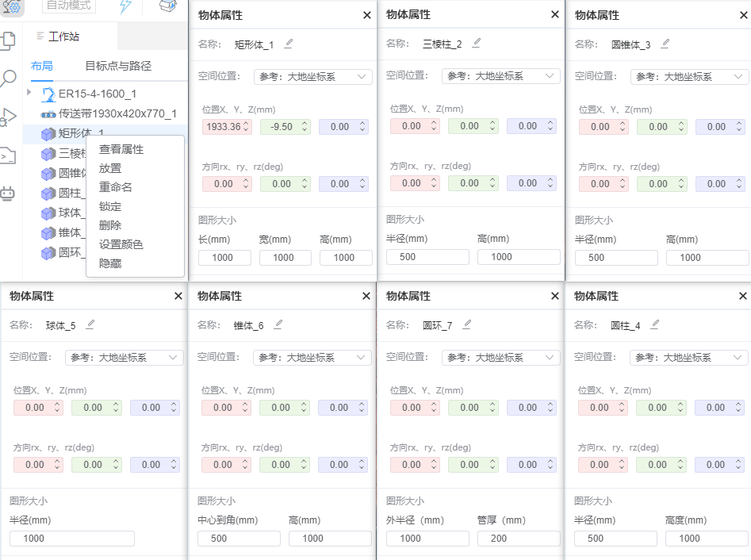
Task: Click the pencil icon next to 圆环_7 name
Action: click(467, 324)
